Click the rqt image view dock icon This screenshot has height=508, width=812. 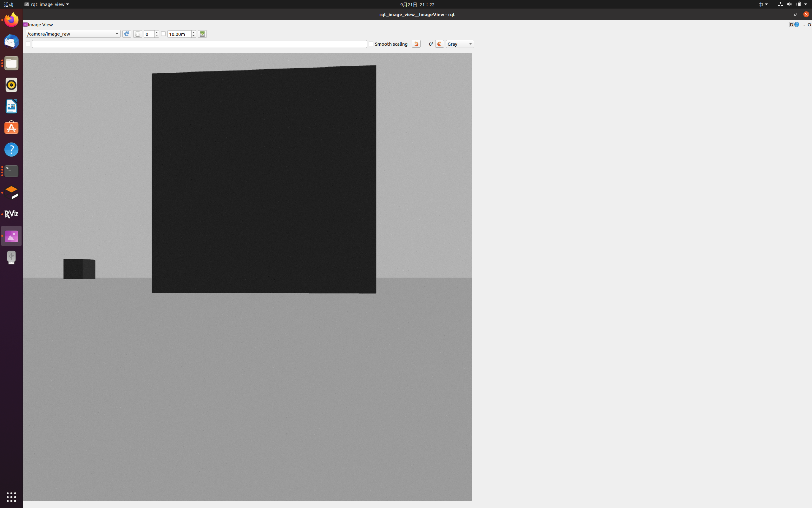coord(11,236)
